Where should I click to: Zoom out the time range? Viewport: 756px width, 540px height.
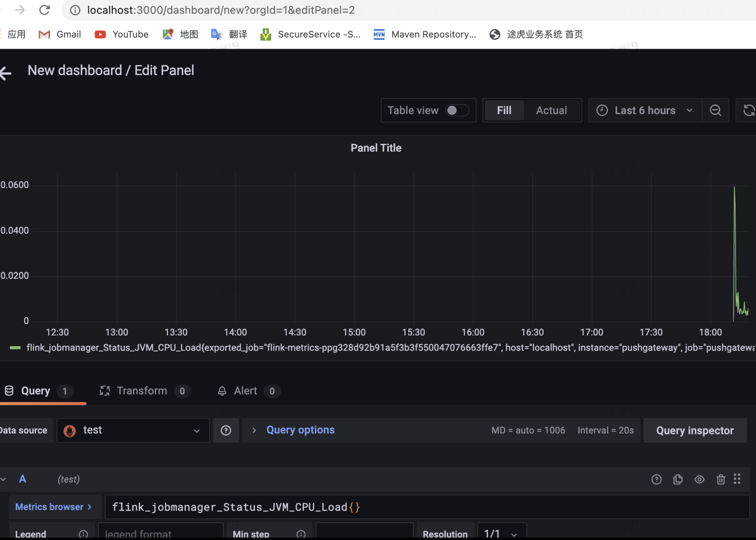[715, 110]
